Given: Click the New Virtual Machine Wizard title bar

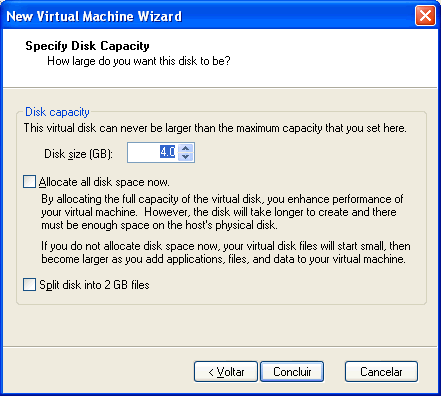Looking at the screenshot, I should pos(208,16).
